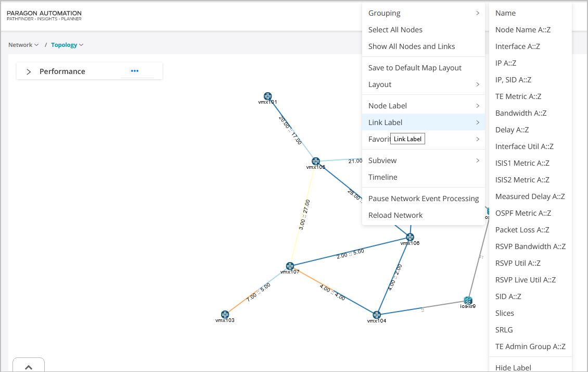The image size is (588, 372).
Task: Click the vmx101 router node icon
Action: point(267,96)
